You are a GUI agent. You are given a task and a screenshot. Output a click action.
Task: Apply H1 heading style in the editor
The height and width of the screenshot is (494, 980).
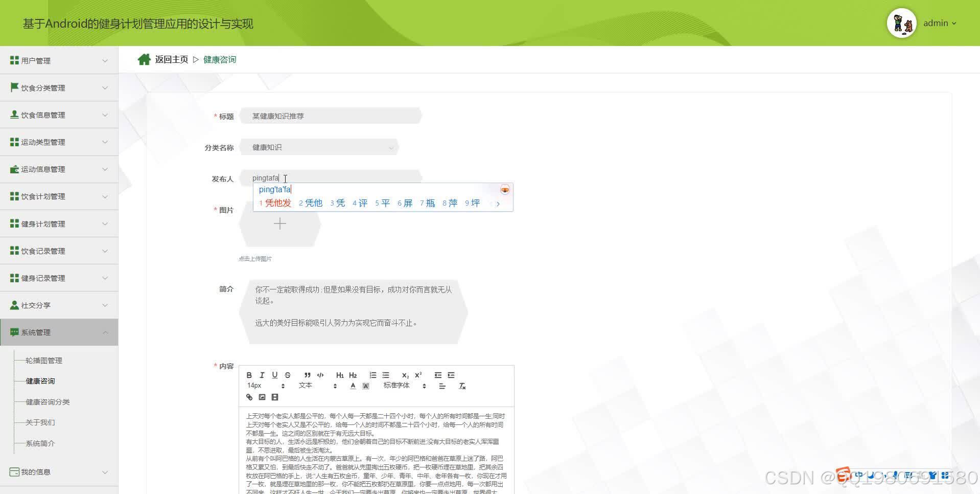[x=340, y=375]
